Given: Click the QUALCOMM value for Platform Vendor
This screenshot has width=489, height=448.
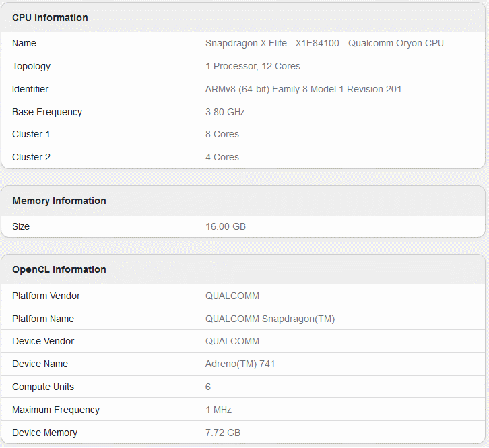Looking at the screenshot, I should click(232, 296).
